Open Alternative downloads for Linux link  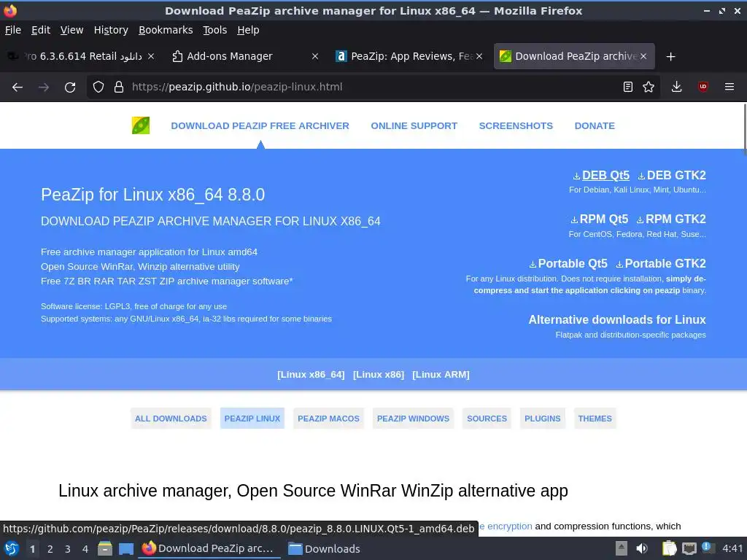[x=617, y=319]
